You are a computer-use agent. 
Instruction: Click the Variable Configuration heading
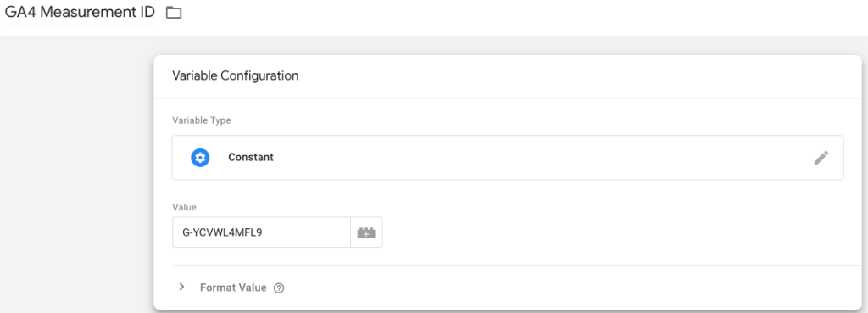point(236,75)
